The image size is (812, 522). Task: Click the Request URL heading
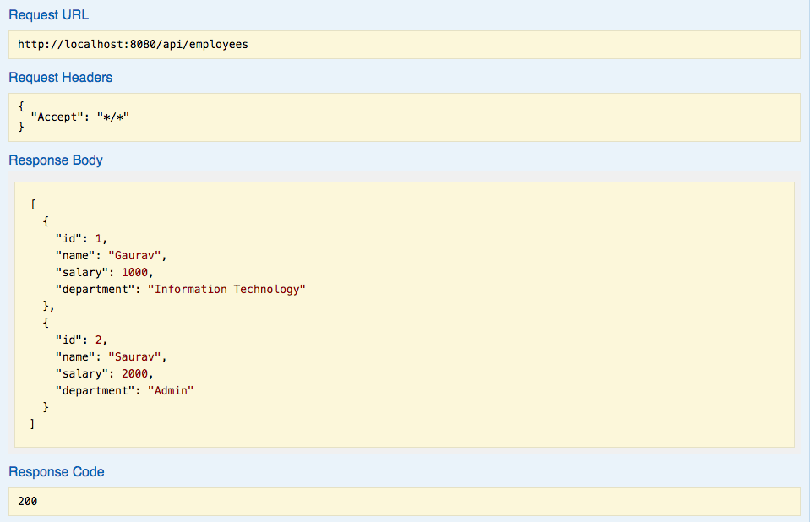(x=49, y=15)
